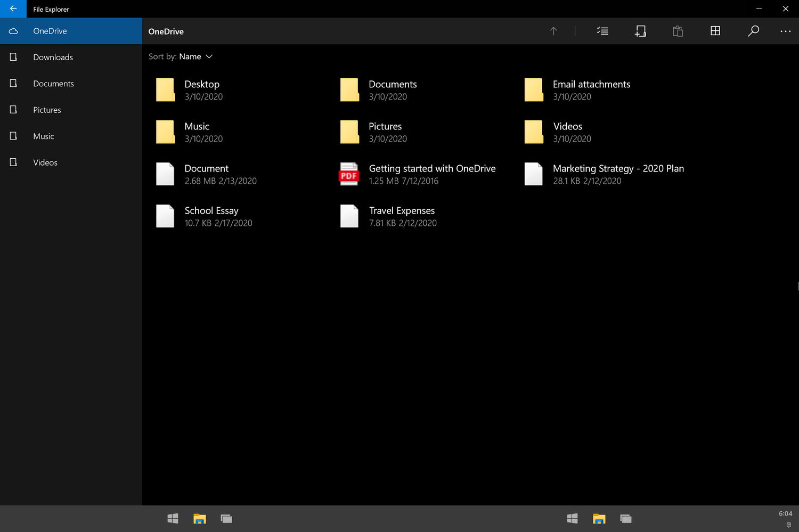Click the back arrow button
Viewport: 799px width, 532px height.
[x=13, y=9]
